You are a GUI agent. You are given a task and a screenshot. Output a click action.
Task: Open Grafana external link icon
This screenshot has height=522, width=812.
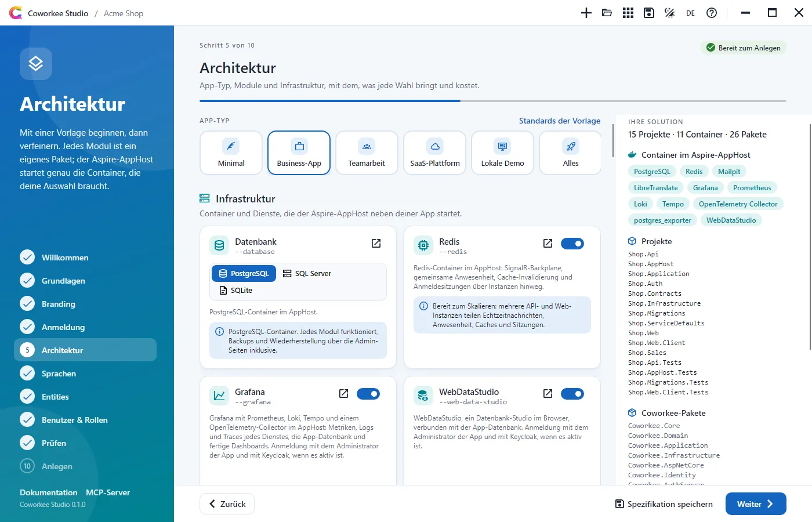[343, 394]
